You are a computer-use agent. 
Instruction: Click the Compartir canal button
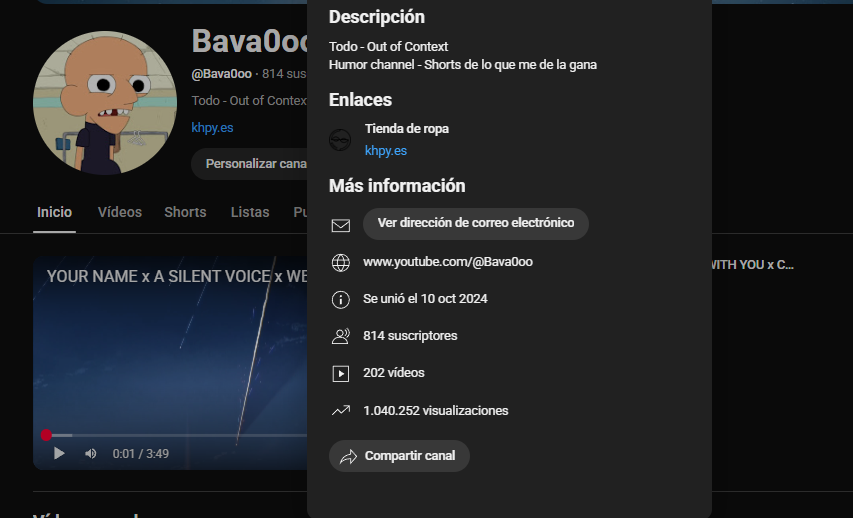399,456
